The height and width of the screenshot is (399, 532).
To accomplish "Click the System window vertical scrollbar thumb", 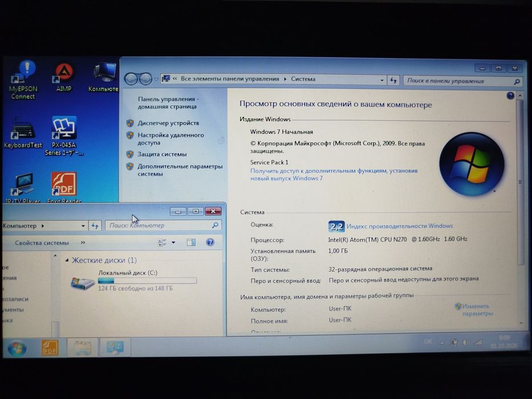I will (x=520, y=182).
